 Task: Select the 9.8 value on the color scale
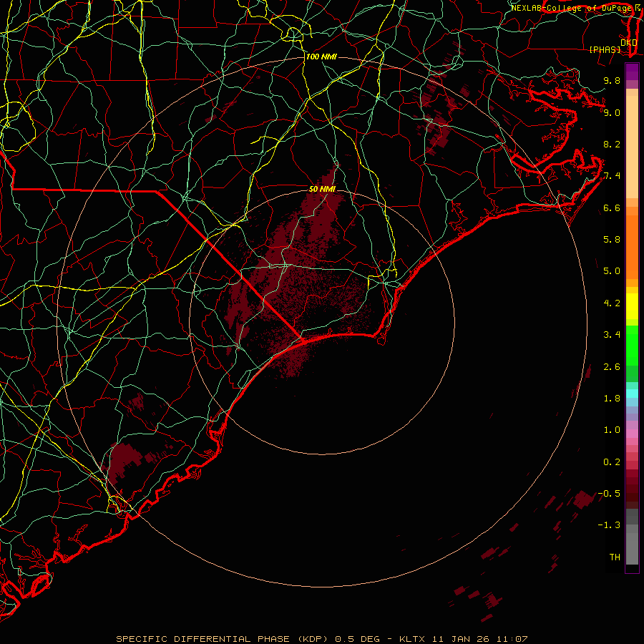click(612, 80)
